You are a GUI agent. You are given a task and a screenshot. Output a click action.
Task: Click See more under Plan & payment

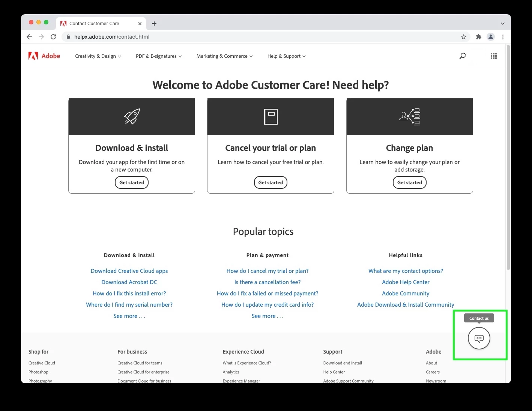click(268, 316)
